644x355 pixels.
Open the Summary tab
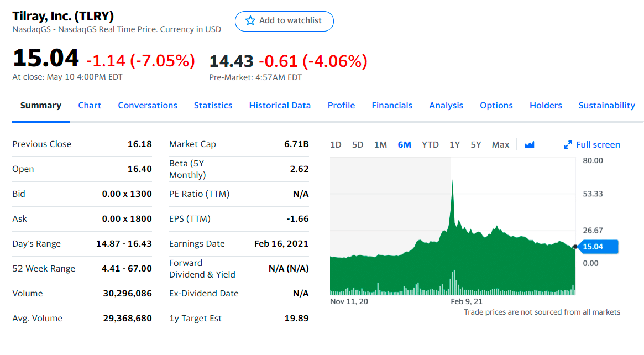[x=41, y=106]
